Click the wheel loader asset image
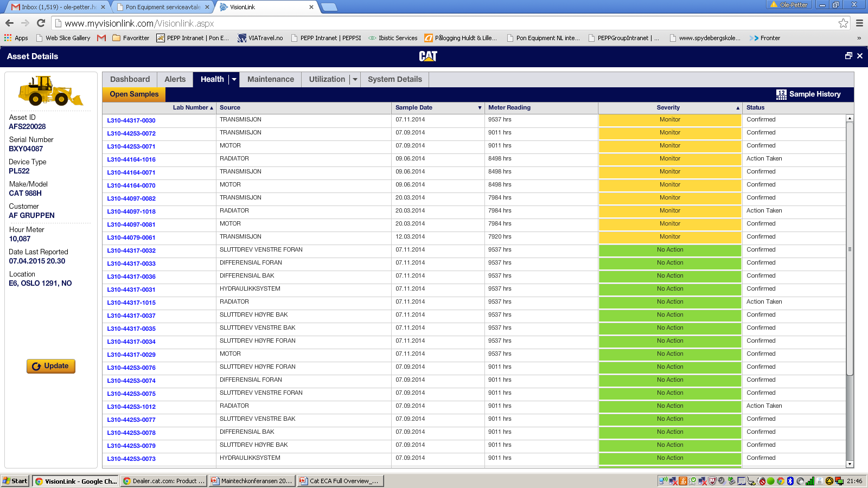This screenshot has height=488, width=868. pyautogui.click(x=50, y=91)
